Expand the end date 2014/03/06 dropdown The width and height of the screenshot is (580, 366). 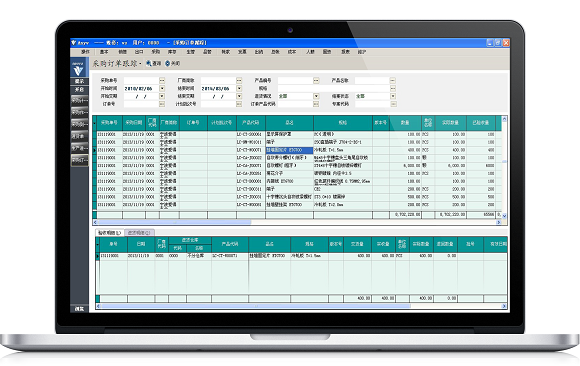tap(239, 88)
